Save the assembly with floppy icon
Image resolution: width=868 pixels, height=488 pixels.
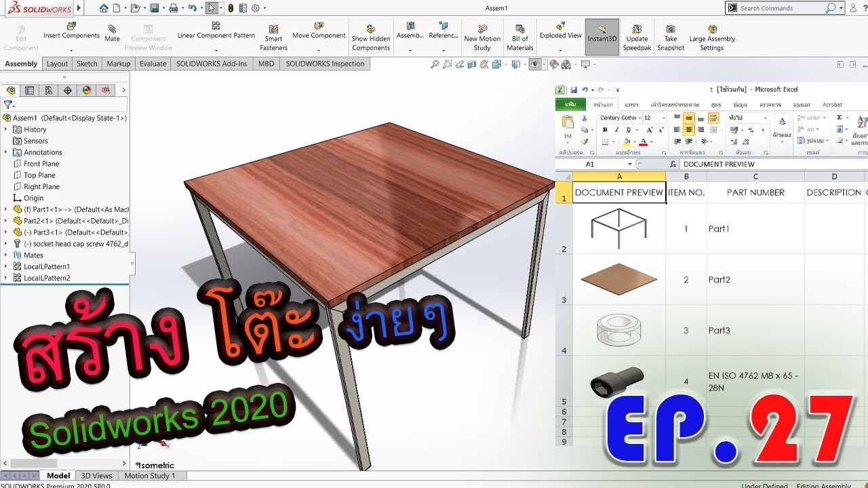tap(155, 8)
